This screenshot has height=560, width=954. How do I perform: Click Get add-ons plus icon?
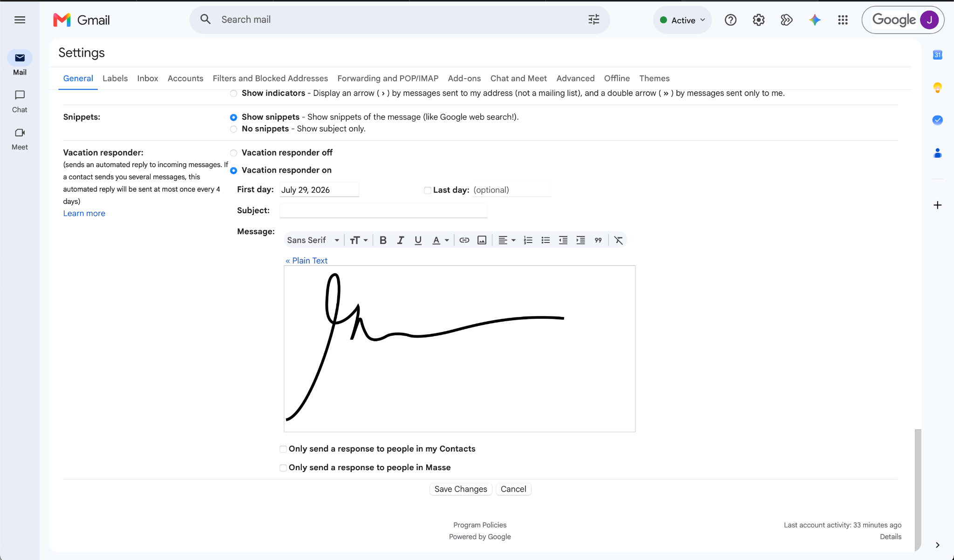[938, 205]
